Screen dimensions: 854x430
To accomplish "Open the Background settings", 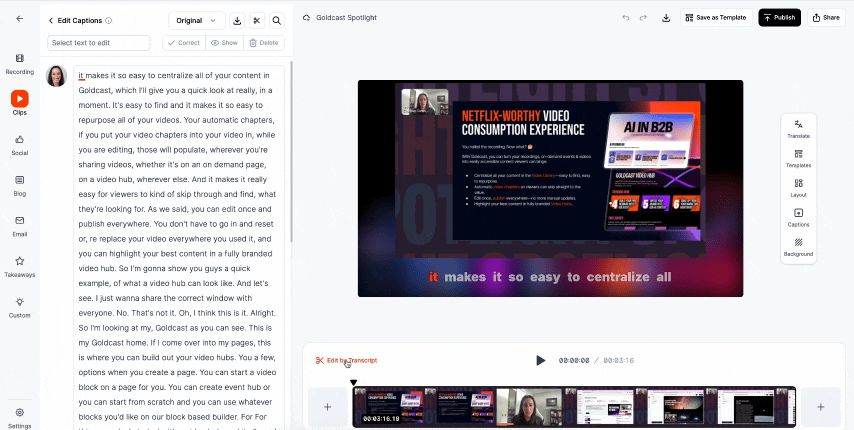I will tap(798, 247).
